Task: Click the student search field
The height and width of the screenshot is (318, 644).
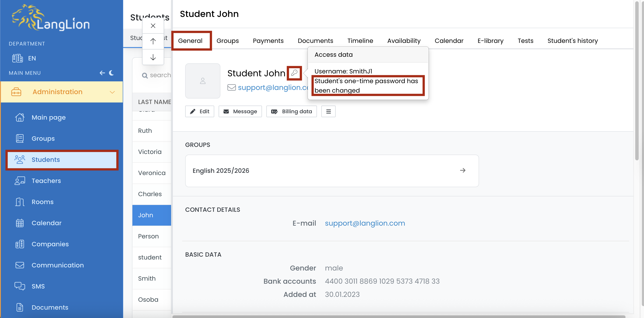Action: coord(160,75)
